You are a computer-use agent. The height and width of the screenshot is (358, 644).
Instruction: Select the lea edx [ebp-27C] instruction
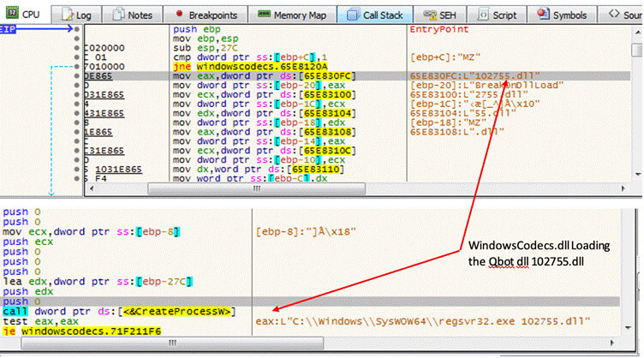click(x=98, y=282)
